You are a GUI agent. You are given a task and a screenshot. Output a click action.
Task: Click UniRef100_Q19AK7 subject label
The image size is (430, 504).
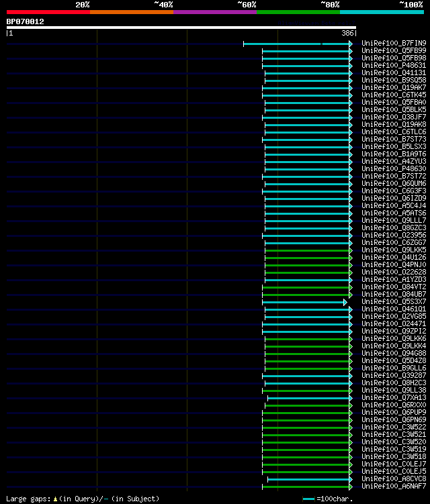(x=394, y=87)
